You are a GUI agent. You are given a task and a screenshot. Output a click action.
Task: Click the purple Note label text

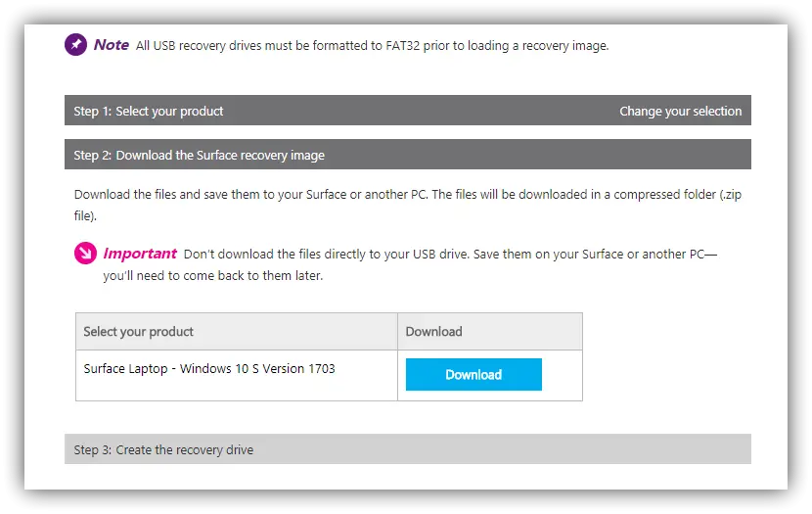click(x=112, y=45)
